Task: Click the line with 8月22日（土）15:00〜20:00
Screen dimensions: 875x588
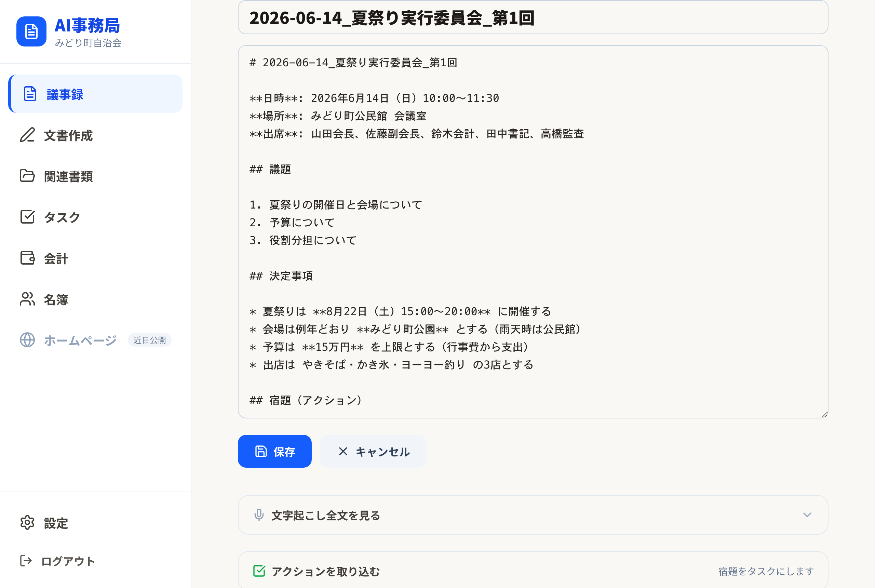Action: pyautogui.click(x=400, y=311)
